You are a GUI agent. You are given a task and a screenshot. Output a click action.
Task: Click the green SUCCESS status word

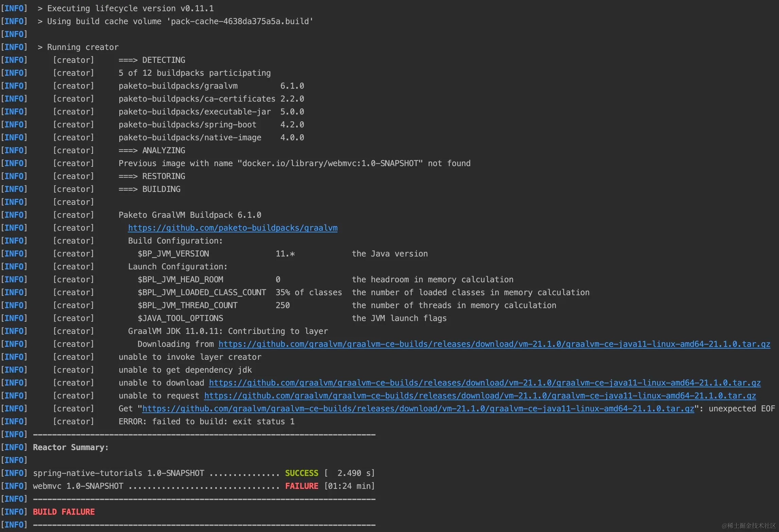[x=301, y=473]
